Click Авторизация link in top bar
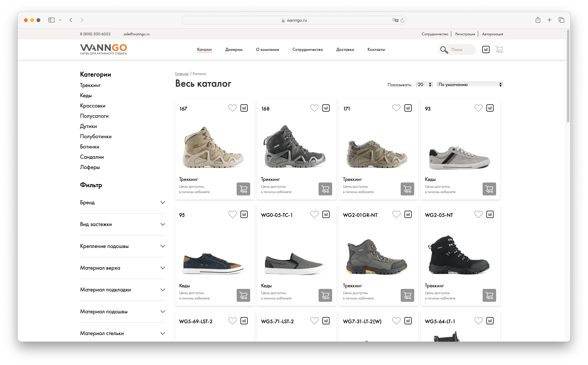The height and width of the screenshot is (365, 588). (493, 34)
